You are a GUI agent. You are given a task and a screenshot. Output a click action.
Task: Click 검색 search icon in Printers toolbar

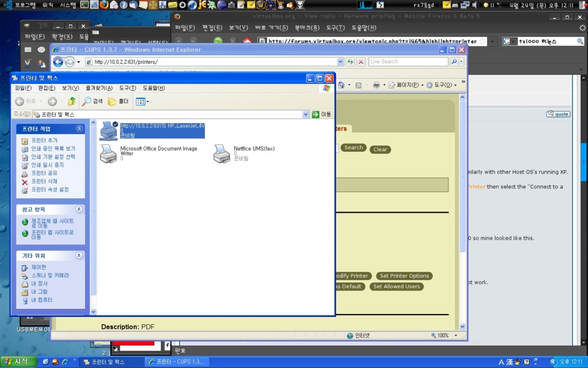(92, 101)
